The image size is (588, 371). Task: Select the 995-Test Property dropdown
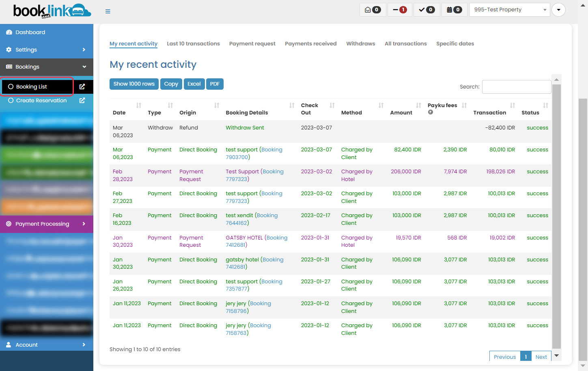(x=509, y=10)
